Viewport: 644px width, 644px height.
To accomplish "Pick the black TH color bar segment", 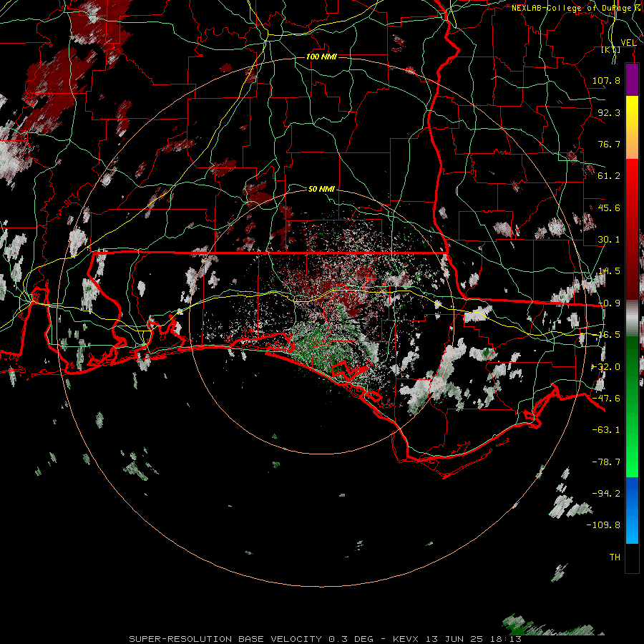I will click(632, 557).
